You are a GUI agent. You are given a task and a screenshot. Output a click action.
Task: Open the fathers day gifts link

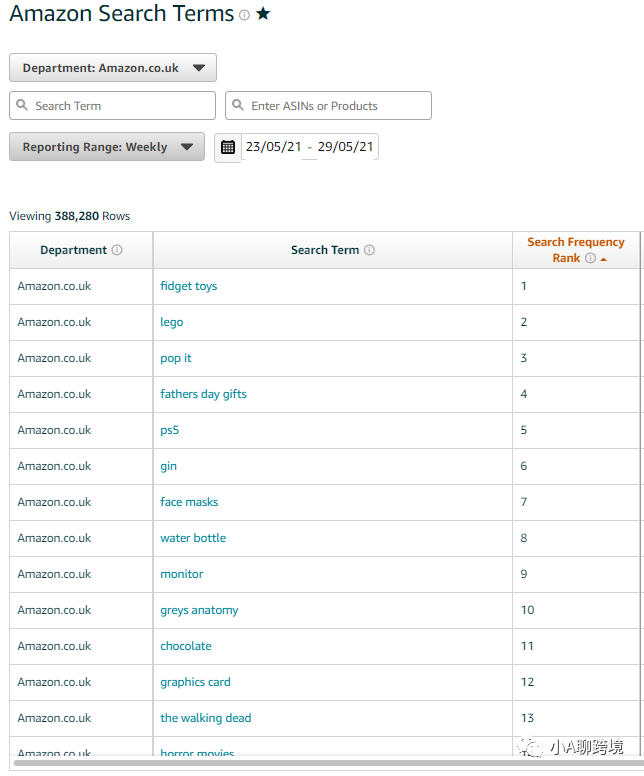[x=203, y=394]
